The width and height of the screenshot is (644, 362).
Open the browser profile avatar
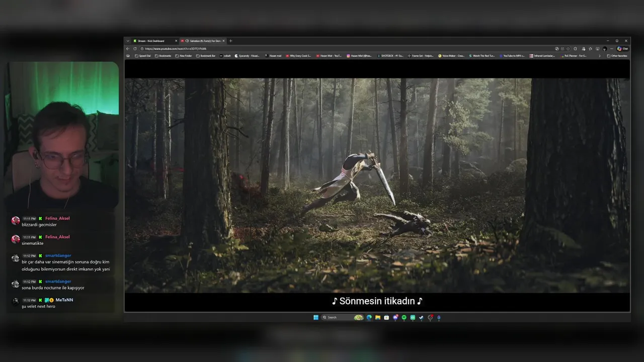[x=604, y=49]
